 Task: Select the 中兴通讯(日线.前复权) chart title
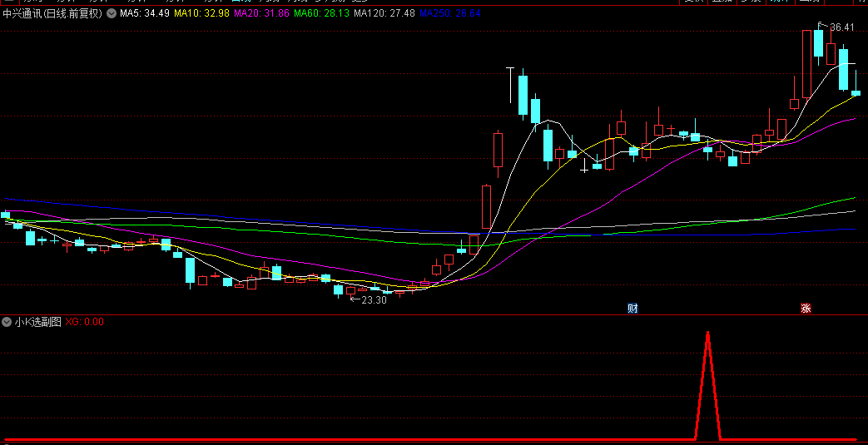pos(53,13)
